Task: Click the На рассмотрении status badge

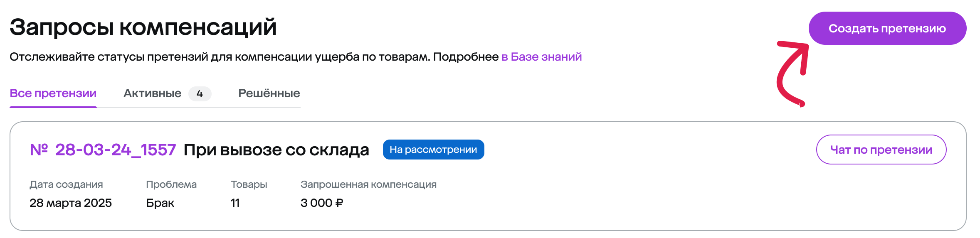Action: coord(433,150)
